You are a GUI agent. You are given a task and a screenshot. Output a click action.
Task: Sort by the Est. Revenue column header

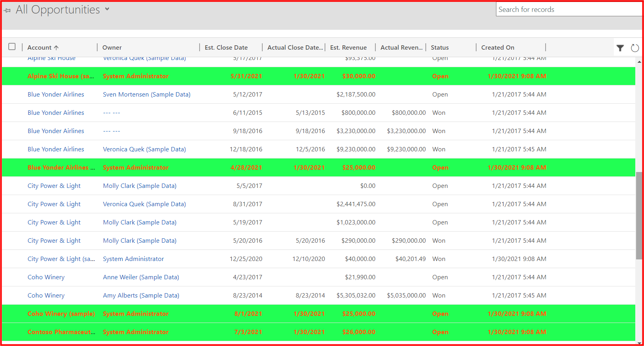348,47
